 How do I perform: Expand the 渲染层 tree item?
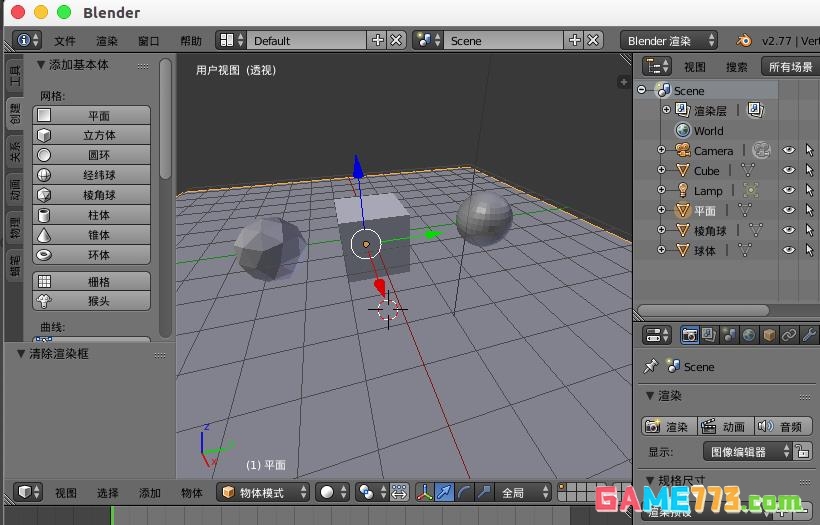coord(666,110)
